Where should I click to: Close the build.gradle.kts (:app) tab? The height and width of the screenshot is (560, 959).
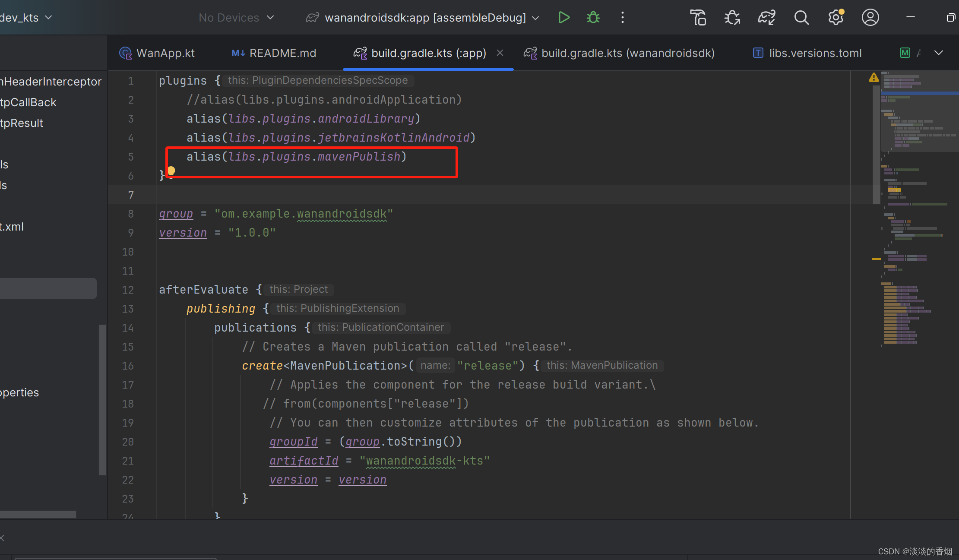coord(500,53)
